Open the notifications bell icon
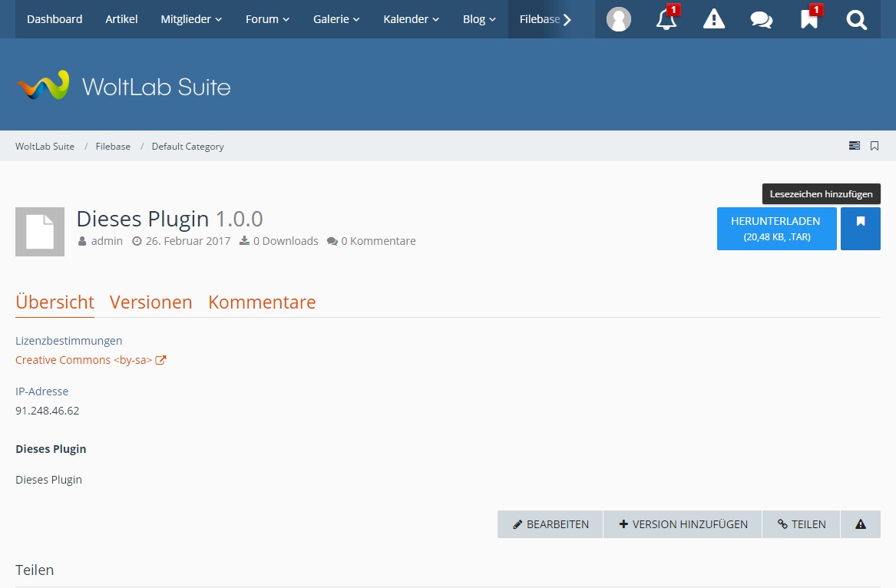This screenshot has width=896, height=588. [666, 19]
